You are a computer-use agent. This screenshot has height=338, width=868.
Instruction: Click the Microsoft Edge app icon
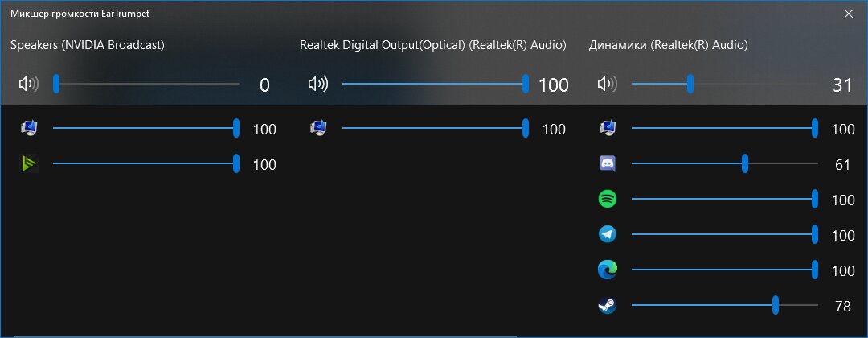[x=608, y=270]
